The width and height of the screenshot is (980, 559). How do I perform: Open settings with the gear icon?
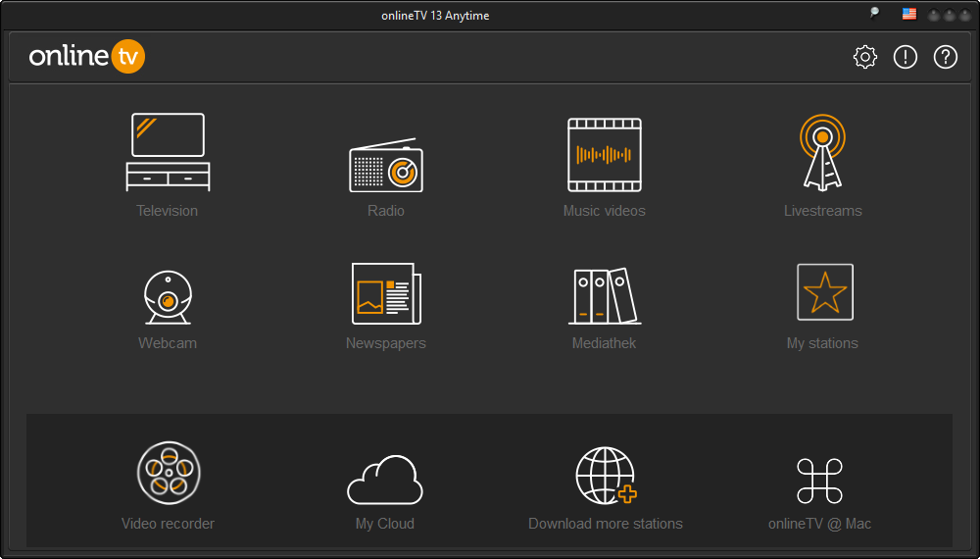(x=865, y=57)
